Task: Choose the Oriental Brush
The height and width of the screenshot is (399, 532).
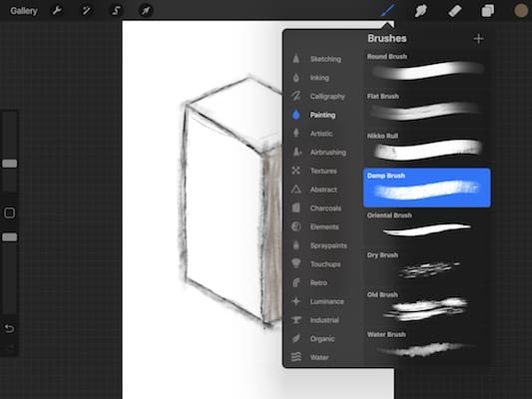Action: click(x=427, y=227)
